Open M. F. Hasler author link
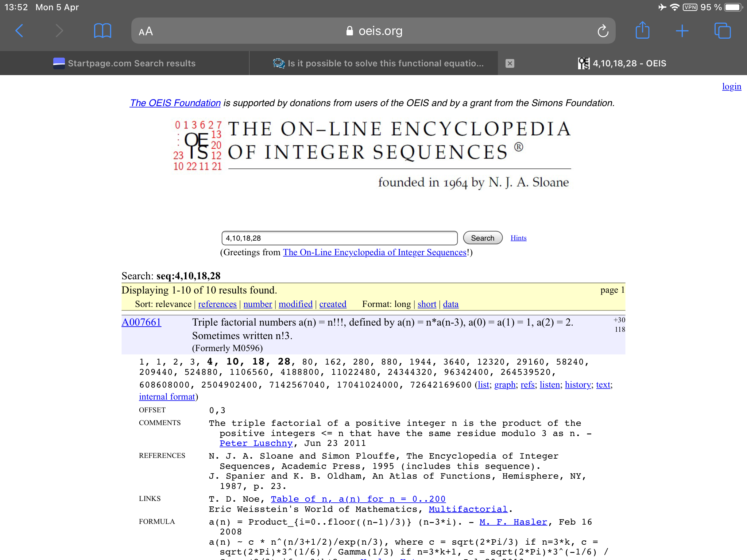 tap(513, 522)
